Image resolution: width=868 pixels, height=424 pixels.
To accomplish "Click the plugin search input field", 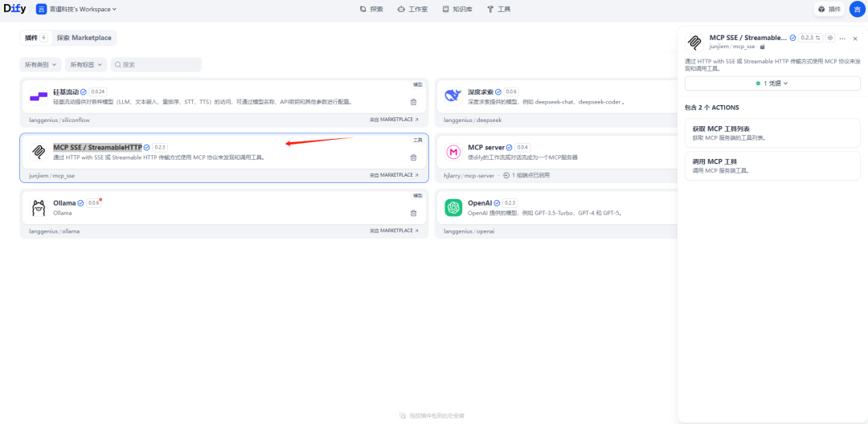I will [x=157, y=64].
